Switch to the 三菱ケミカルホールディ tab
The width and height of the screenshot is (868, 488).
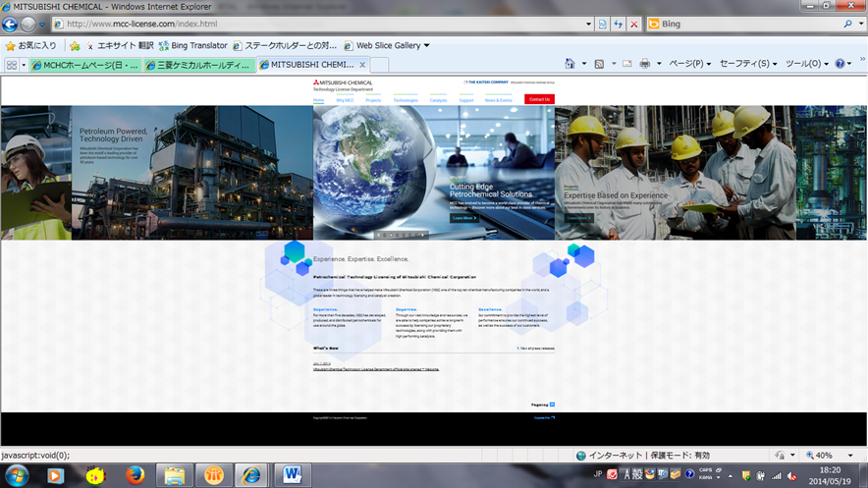pyautogui.click(x=199, y=65)
